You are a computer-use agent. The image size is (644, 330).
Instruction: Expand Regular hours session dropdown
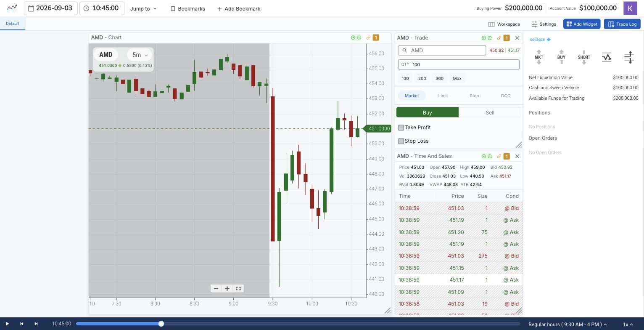[567, 324]
